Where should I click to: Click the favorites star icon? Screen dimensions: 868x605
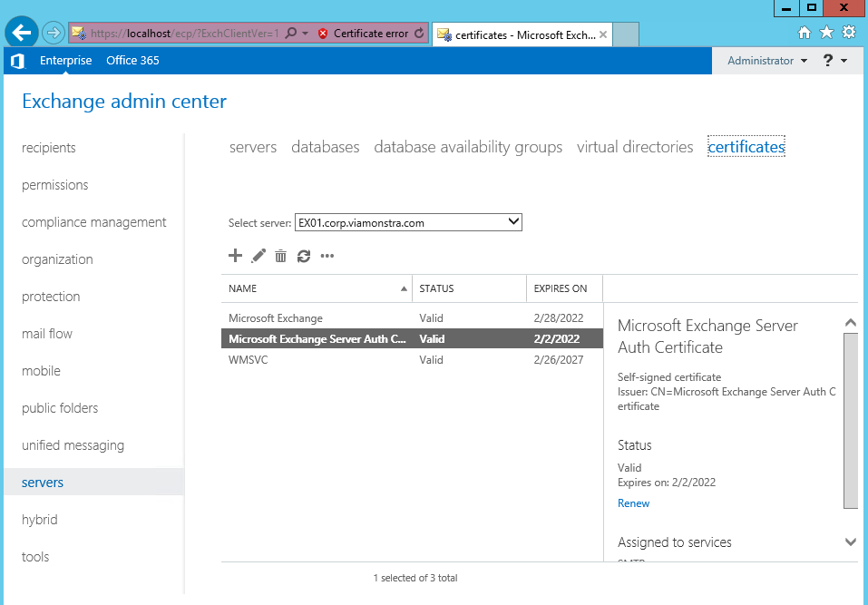(826, 33)
